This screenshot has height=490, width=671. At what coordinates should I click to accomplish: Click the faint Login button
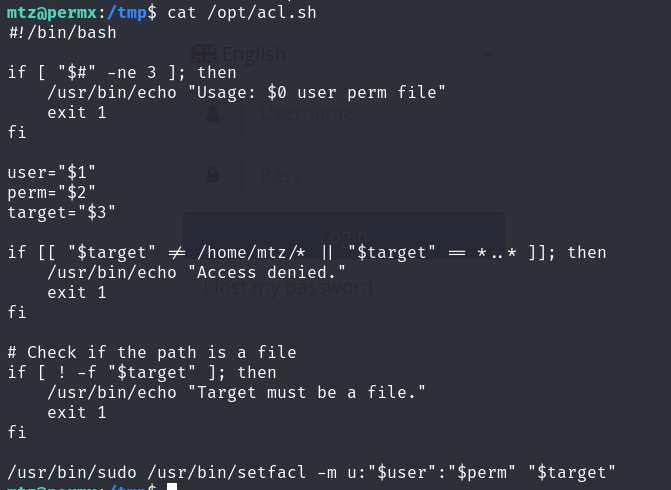(x=344, y=236)
